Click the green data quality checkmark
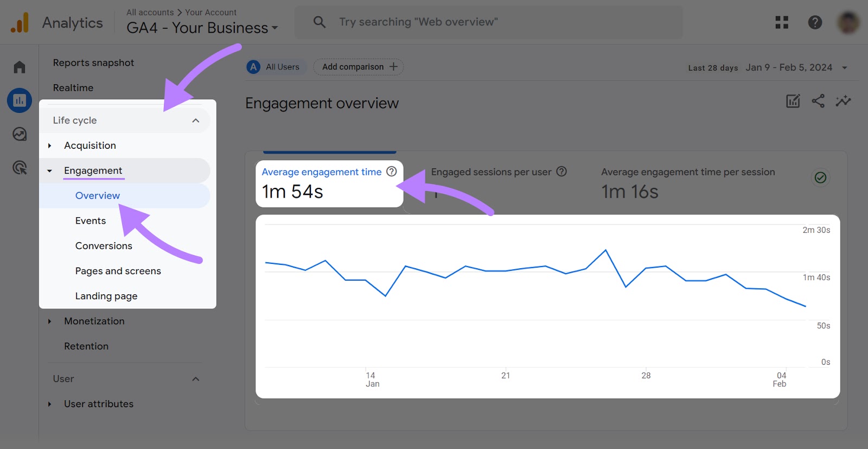The width and height of the screenshot is (868, 449). pos(820,178)
